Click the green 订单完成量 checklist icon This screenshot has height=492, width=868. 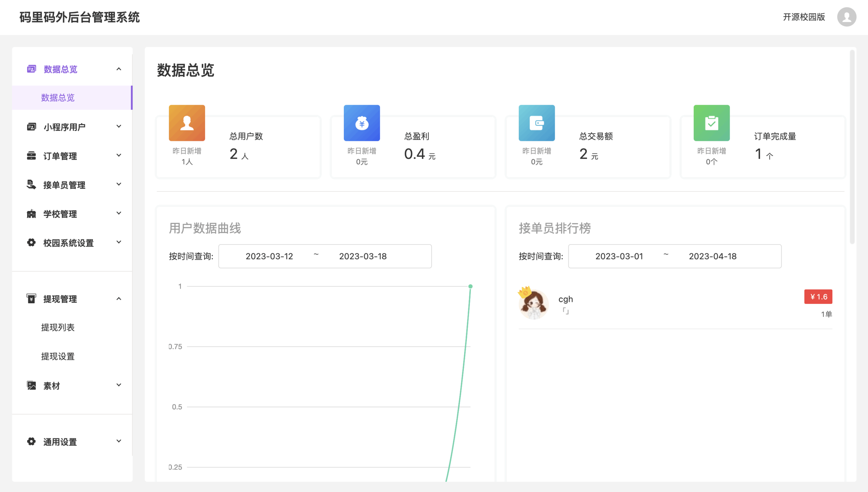coord(712,123)
